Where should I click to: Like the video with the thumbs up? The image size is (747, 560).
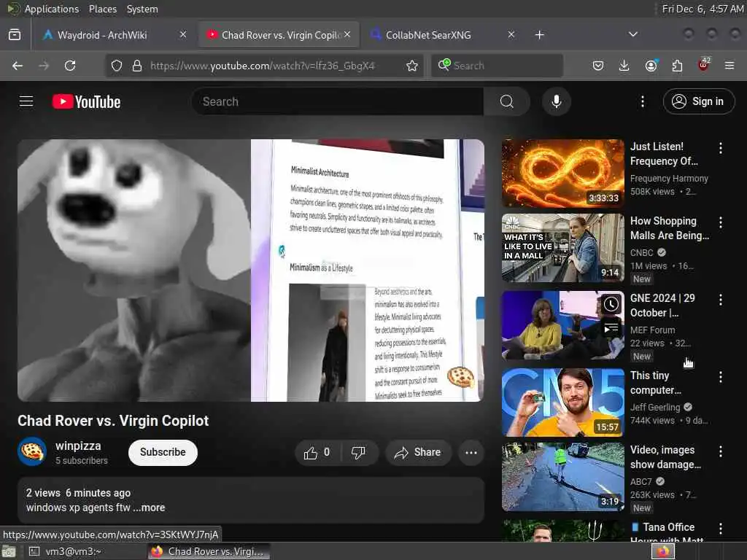tap(317, 452)
